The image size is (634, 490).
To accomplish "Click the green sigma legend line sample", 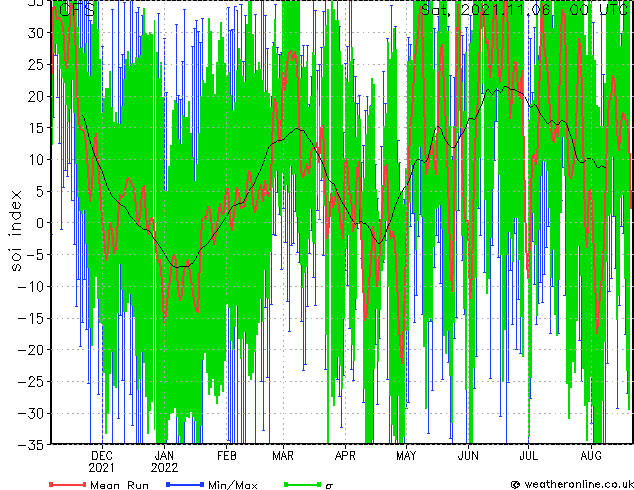I will (x=303, y=484).
